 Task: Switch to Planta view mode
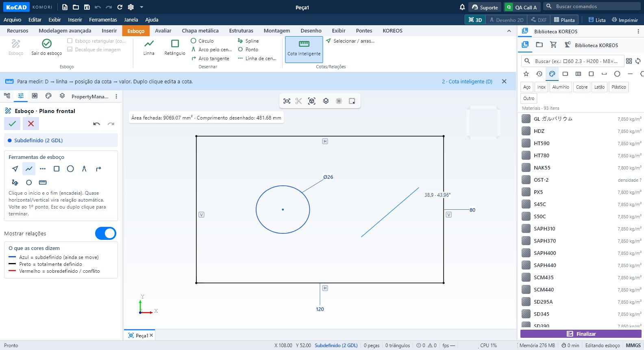coord(564,20)
